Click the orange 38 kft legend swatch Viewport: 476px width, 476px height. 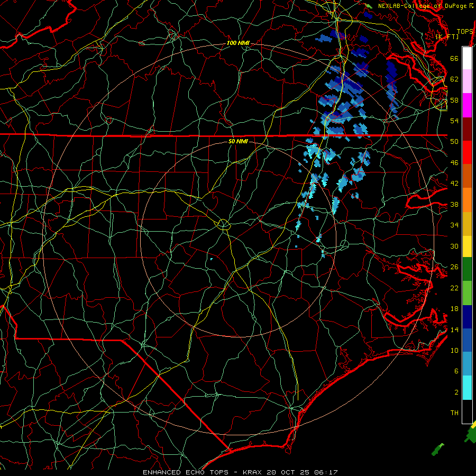pos(467,200)
